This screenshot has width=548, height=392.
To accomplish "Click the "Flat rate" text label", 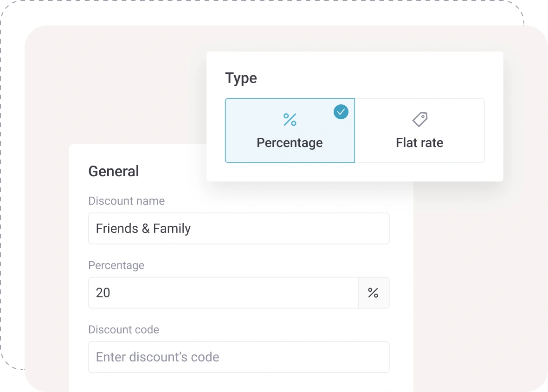I will click(x=419, y=142).
